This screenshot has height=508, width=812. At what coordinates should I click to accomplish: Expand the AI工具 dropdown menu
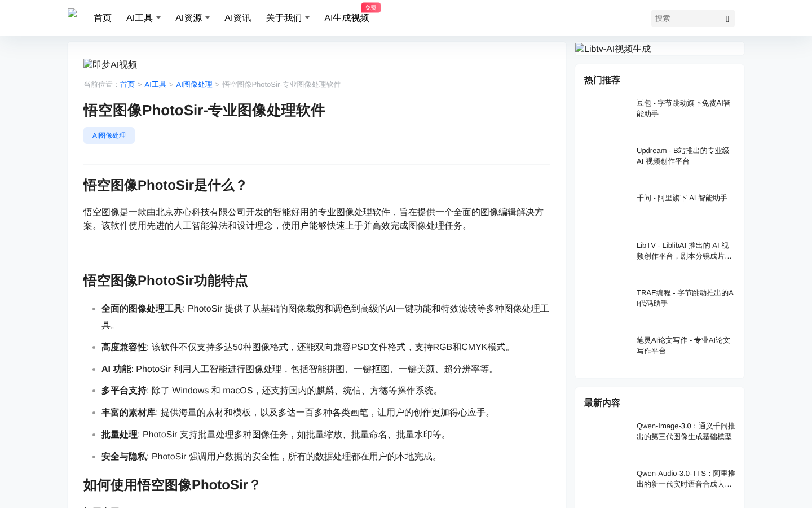(x=143, y=18)
